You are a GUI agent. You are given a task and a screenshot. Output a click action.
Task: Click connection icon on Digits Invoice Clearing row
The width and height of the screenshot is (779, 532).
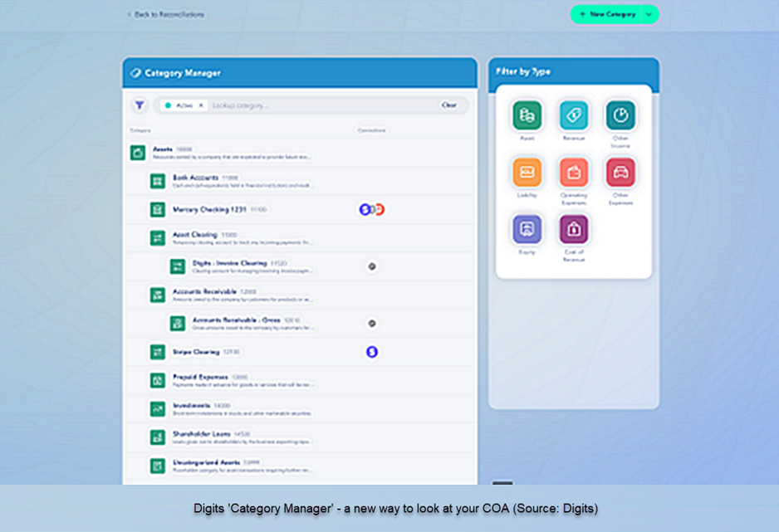[x=371, y=266]
